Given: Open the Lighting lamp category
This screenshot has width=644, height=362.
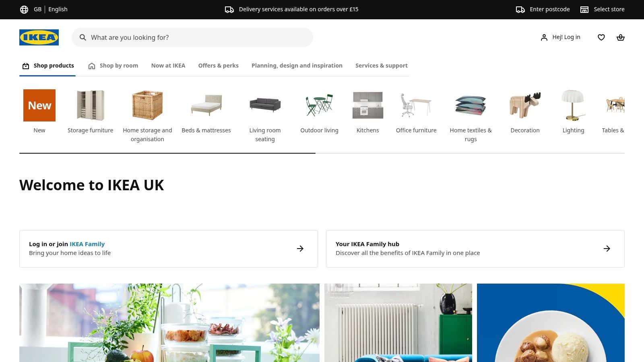Looking at the screenshot, I should [573, 105].
